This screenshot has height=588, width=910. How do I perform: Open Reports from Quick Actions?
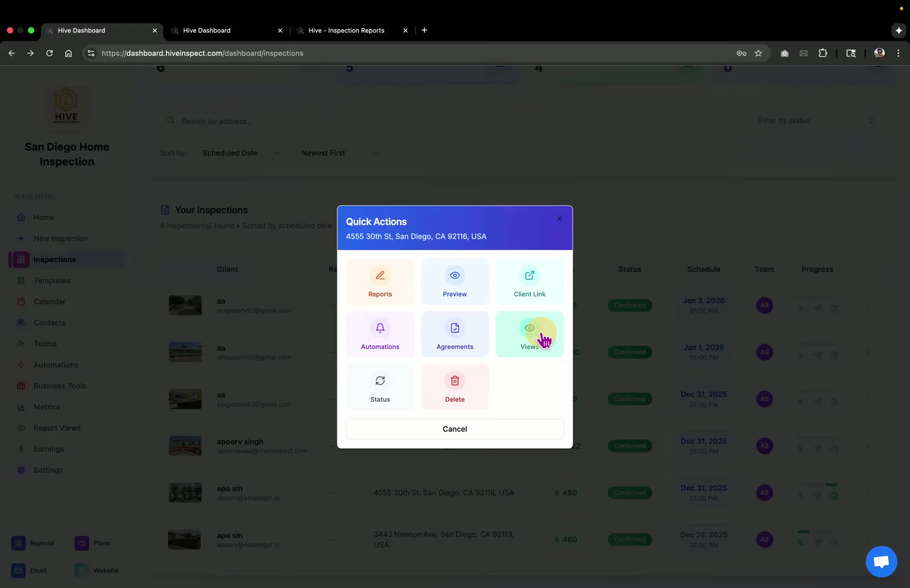[380, 282]
